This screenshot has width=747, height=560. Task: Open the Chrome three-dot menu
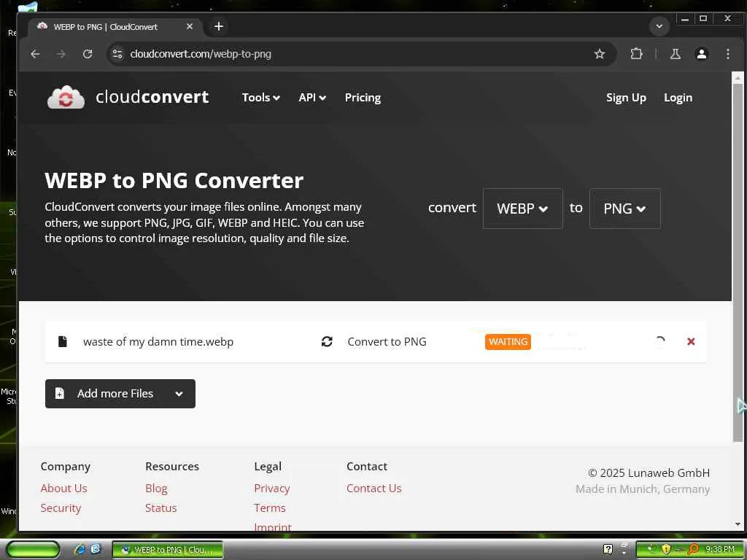727,54
